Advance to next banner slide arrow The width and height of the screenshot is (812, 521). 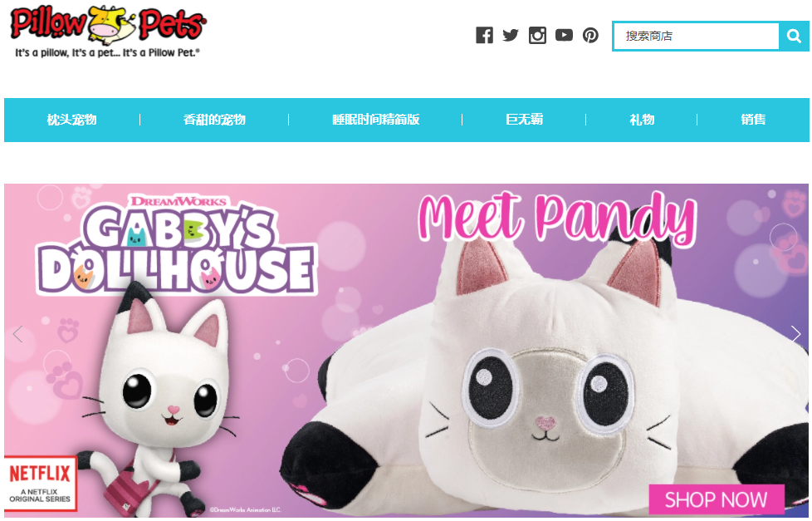[x=796, y=334]
